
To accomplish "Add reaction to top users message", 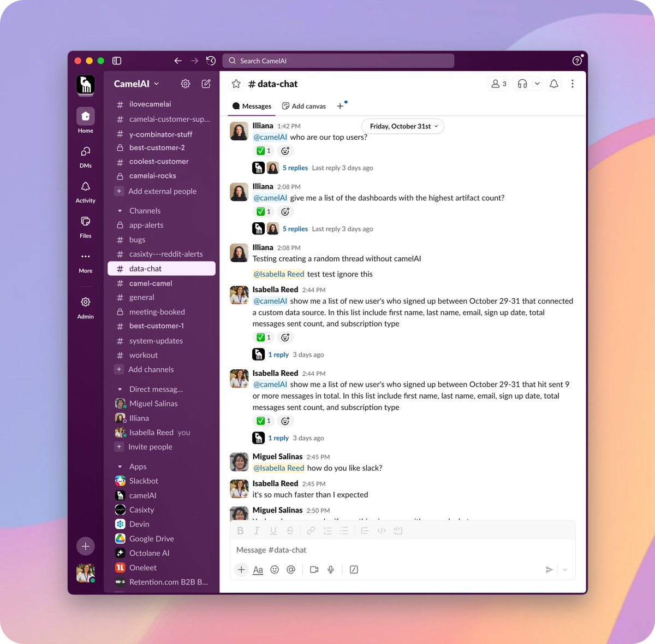I will (x=285, y=151).
